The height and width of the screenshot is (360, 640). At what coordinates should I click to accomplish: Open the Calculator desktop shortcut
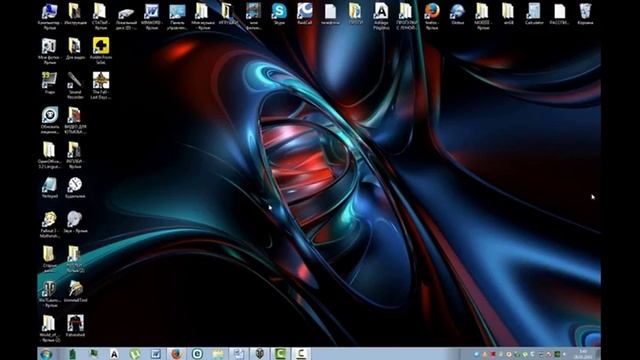[534, 14]
